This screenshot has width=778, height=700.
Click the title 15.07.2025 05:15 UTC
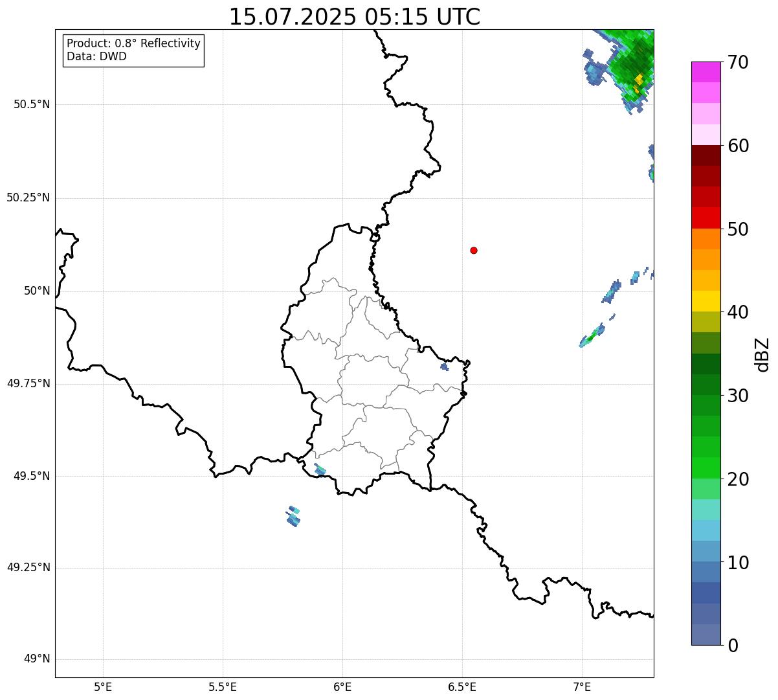[355, 16]
